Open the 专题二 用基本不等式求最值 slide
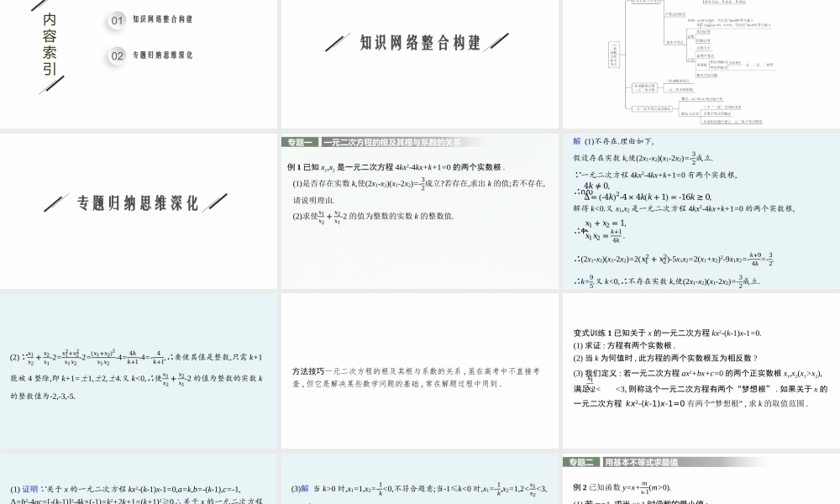The height and width of the screenshot is (504, 840). click(x=701, y=478)
